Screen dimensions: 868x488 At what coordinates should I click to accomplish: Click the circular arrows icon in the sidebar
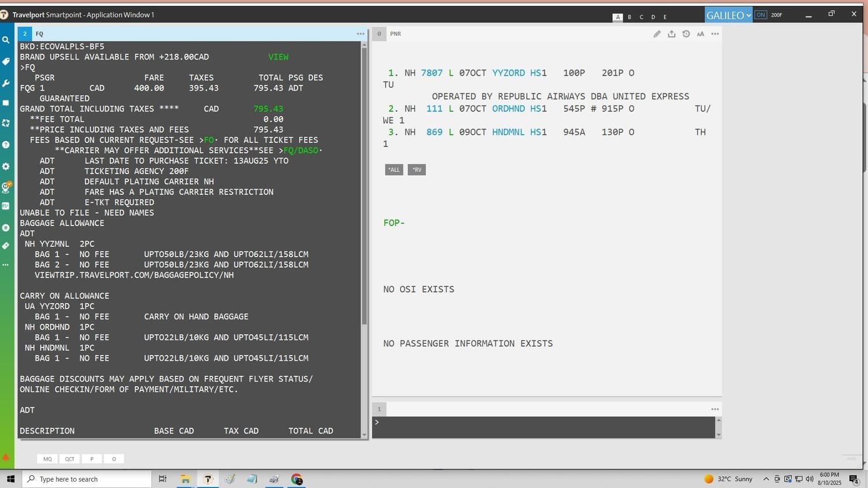click(6, 123)
